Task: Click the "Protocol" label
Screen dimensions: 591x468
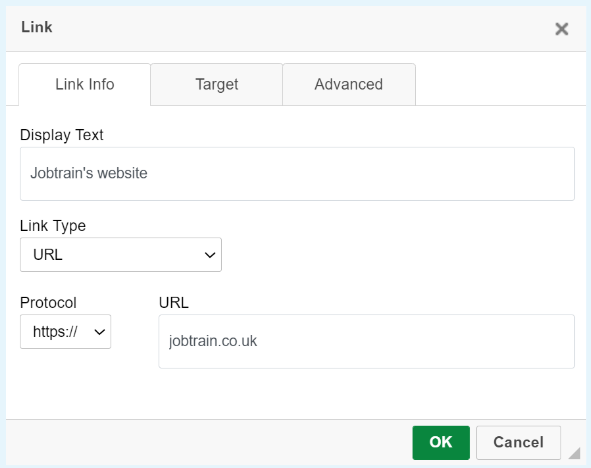Action: point(48,303)
